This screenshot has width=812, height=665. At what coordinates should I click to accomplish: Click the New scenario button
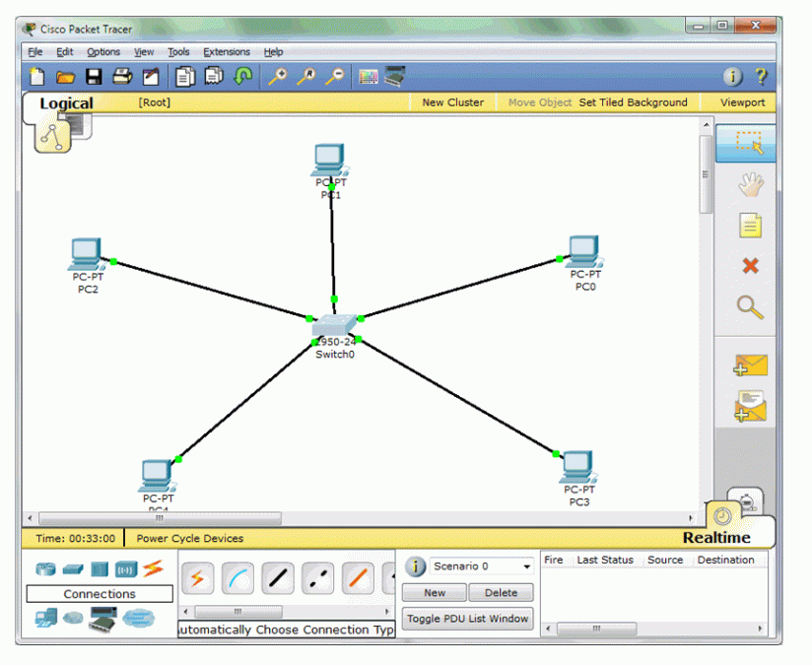[435, 592]
